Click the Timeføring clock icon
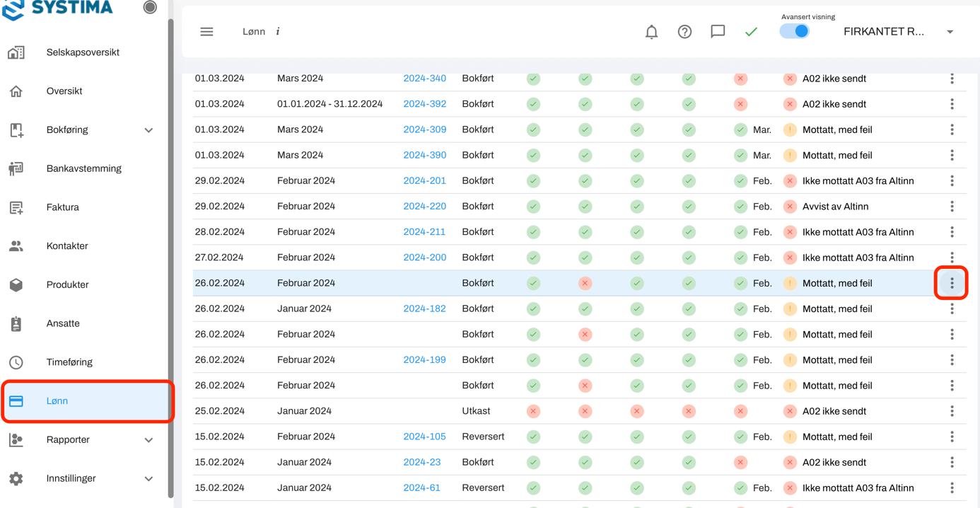Image resolution: width=980 pixels, height=508 pixels. coord(16,362)
